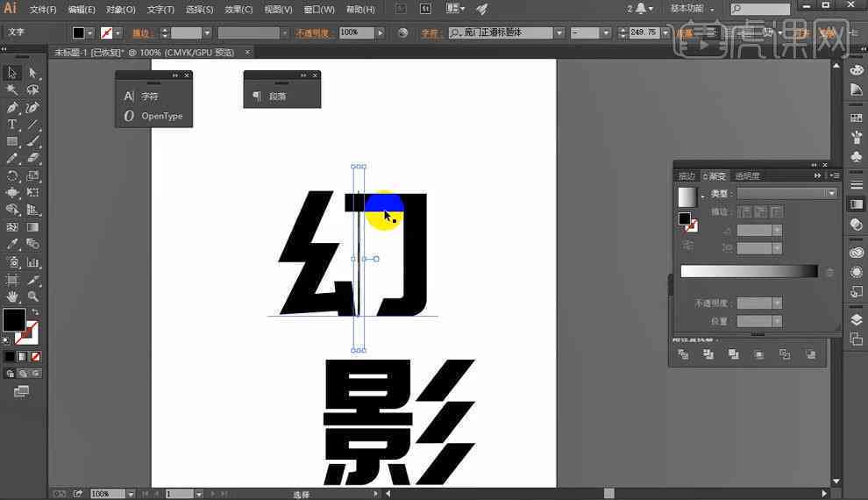Select the Rotate tool
868x500 pixels.
pyautogui.click(x=11, y=176)
